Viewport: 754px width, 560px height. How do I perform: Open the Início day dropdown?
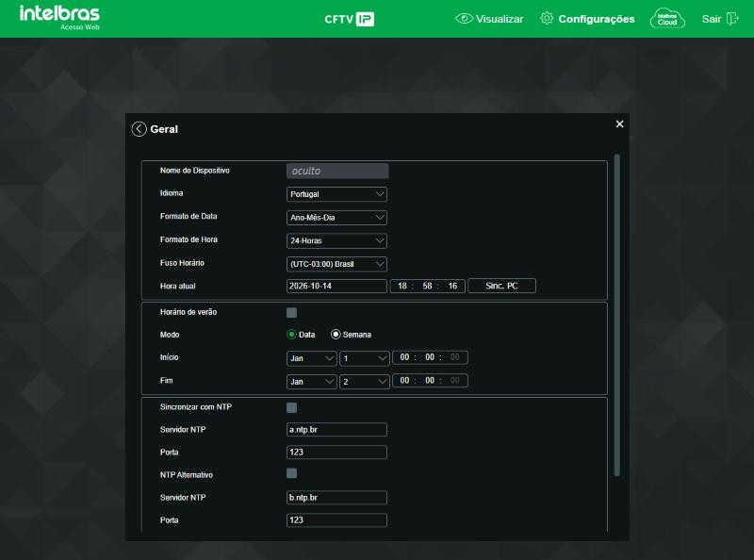364,358
